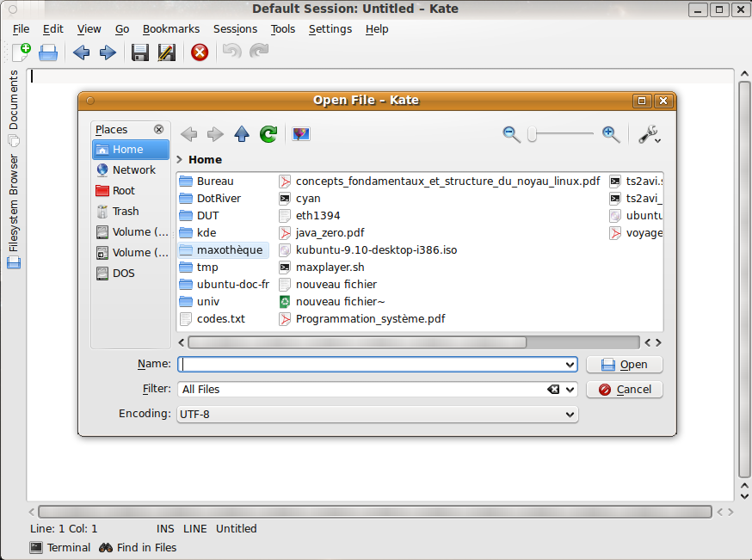Select the eth1394 file
Viewport: 752px width, 560px height.
click(310, 216)
